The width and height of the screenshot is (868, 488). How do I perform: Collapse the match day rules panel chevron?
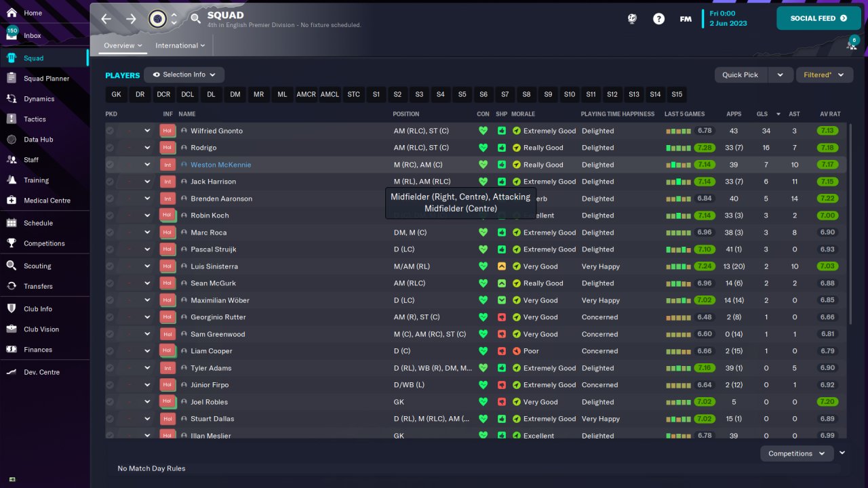click(842, 453)
